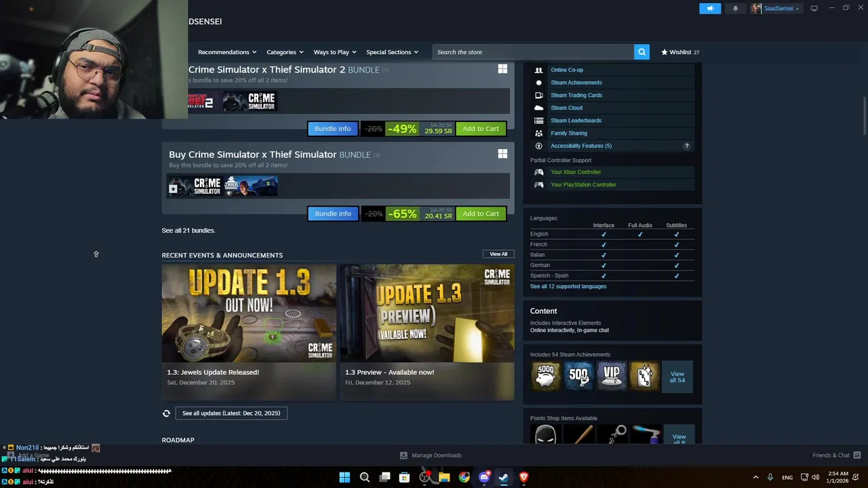Click See all updates (Latest: Dec 20, 2025)
Screen dimensions: 868x488
pyautogui.click(x=231, y=413)
